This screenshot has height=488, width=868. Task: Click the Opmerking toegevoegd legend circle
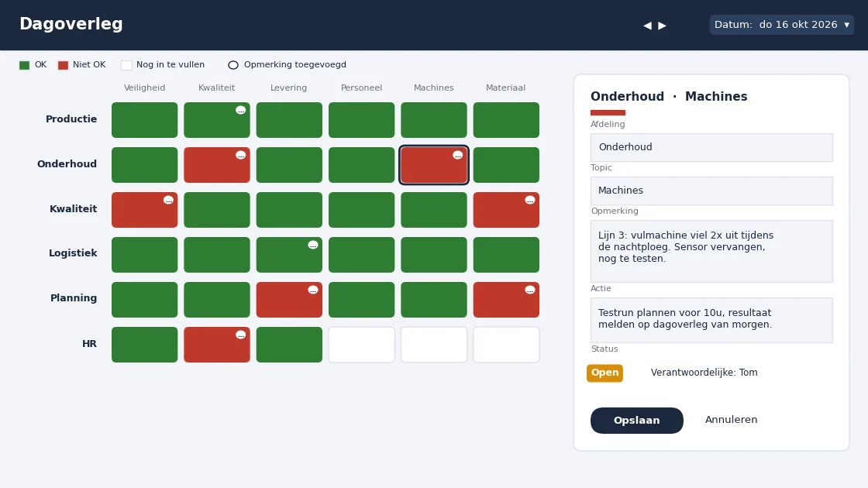[233, 65]
